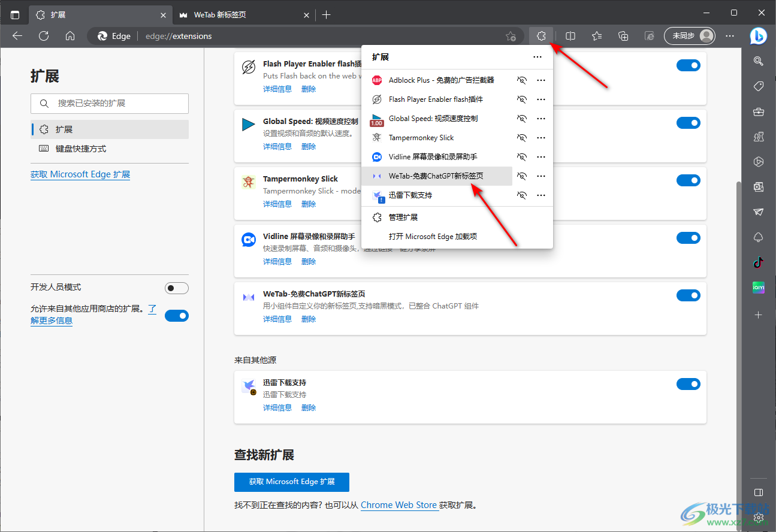Enable 开发人员模式 developer mode switch

pyautogui.click(x=177, y=288)
